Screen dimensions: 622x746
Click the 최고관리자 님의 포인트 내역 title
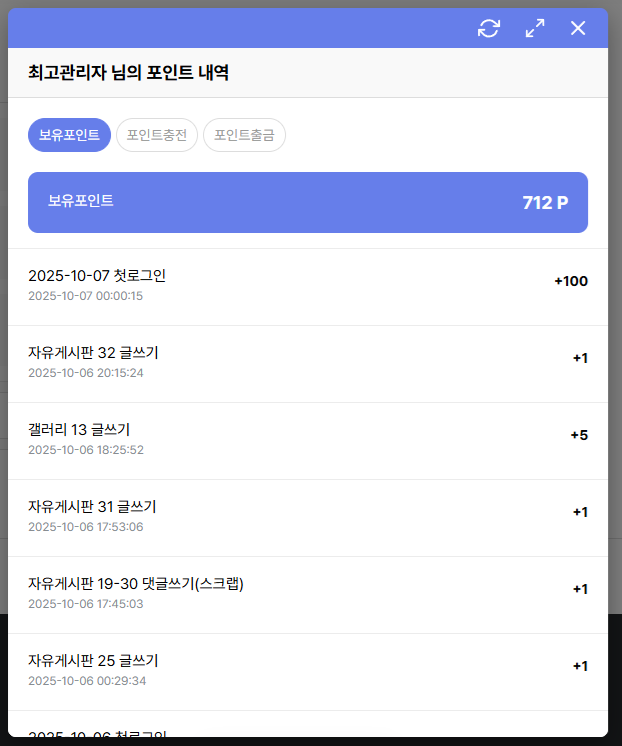(x=129, y=73)
